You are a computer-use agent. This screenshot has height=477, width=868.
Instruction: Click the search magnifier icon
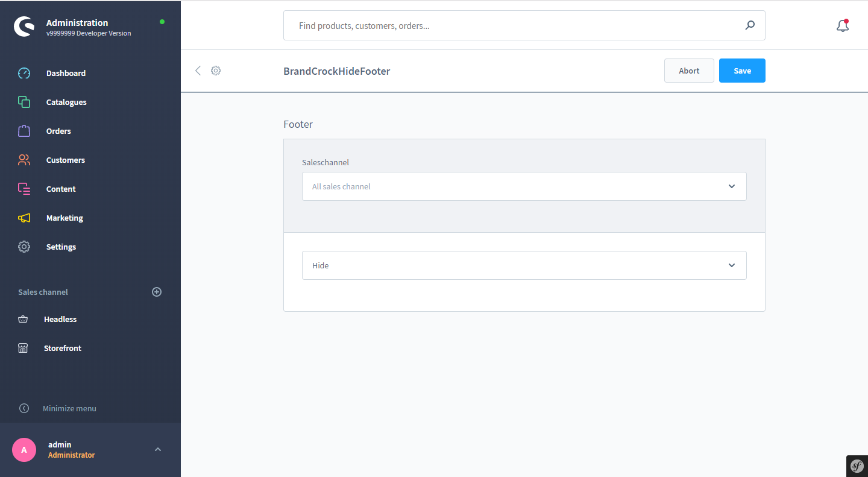pos(750,25)
